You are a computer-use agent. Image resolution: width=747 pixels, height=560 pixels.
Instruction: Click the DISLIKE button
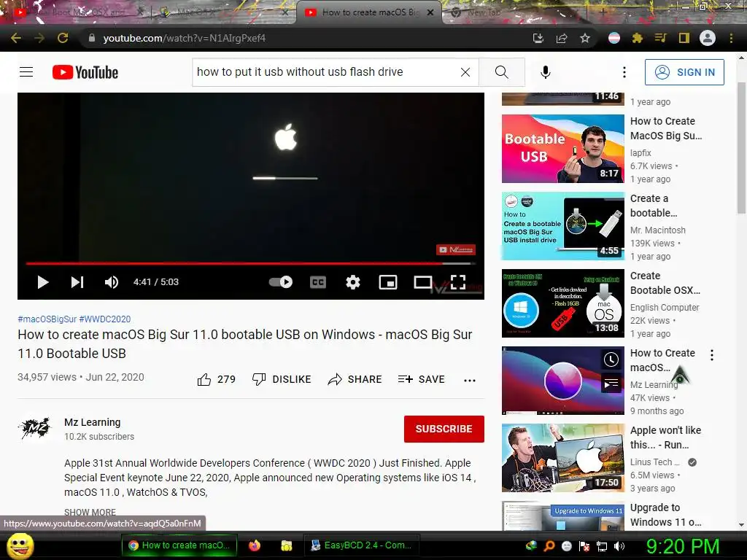coord(282,379)
